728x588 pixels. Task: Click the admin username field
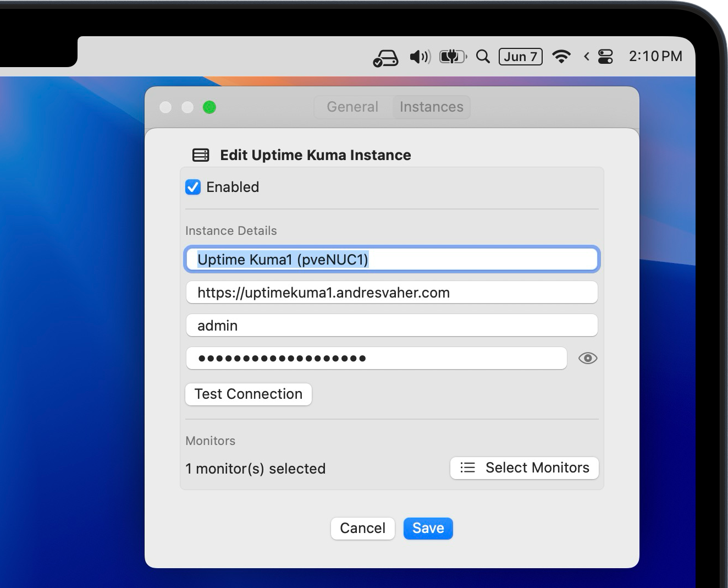pos(391,325)
